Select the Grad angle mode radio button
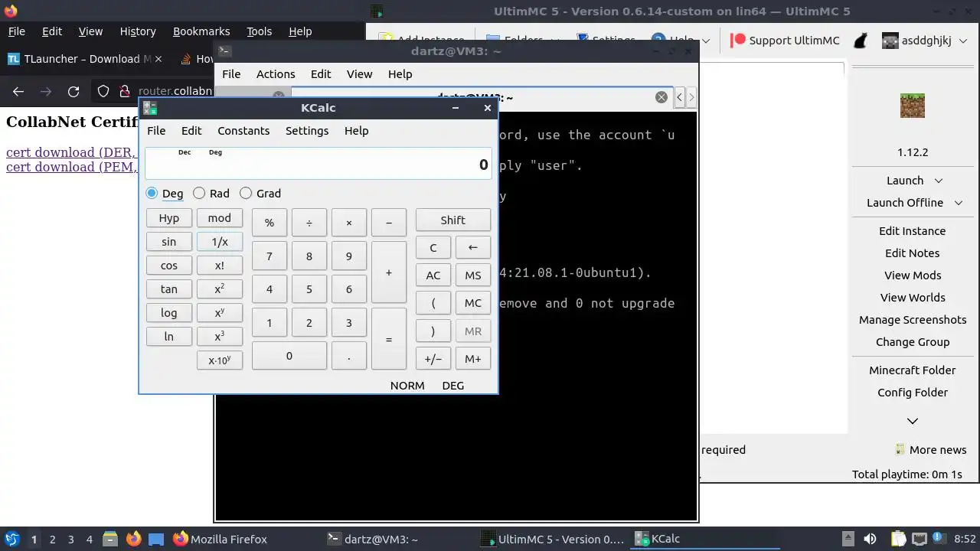The image size is (980, 551). (x=246, y=194)
